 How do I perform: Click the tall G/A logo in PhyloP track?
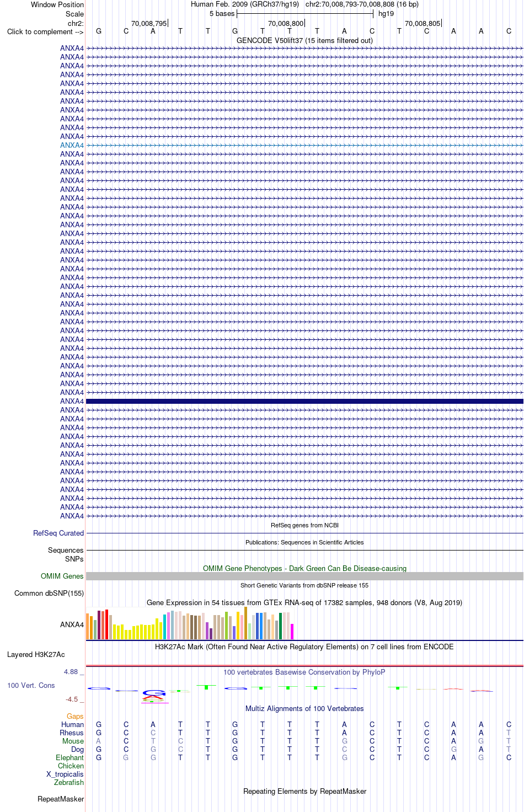(154, 696)
